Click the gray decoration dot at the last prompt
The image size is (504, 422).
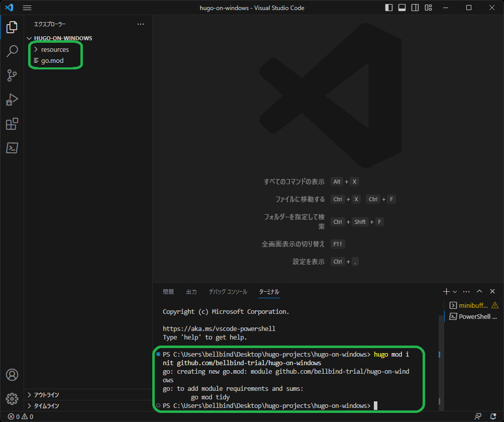(x=158, y=405)
